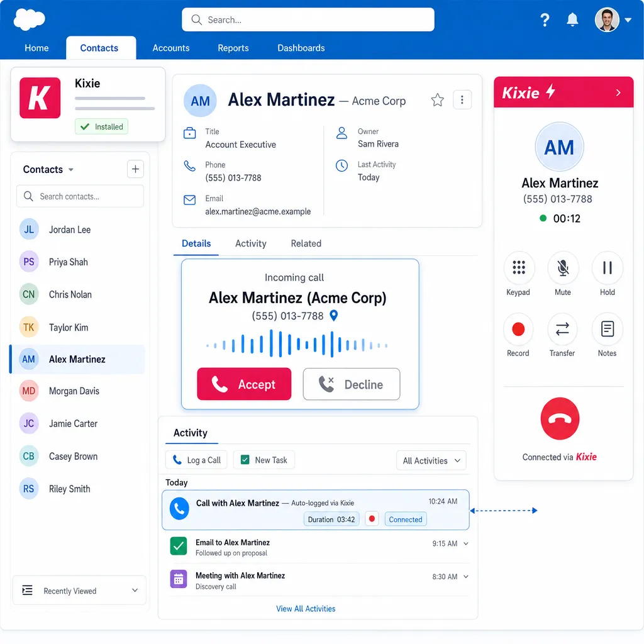This screenshot has height=644, width=644.
Task: Click the phone icon beside Phone field
Action: click(189, 166)
